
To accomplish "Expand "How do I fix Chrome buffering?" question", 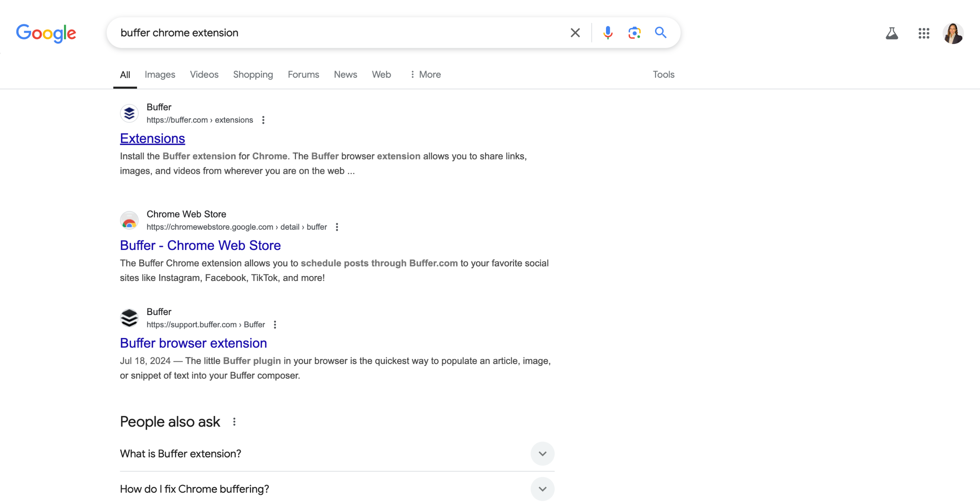I will coord(542,489).
